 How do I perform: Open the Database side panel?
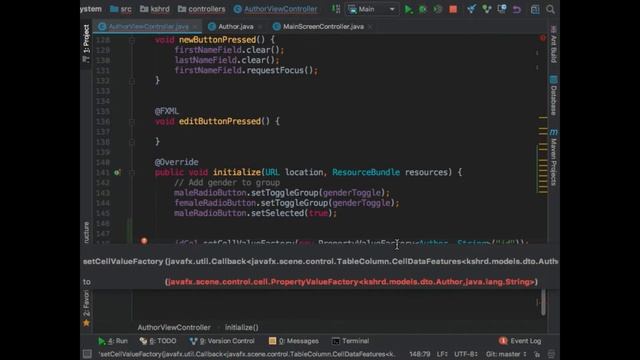coord(553,96)
